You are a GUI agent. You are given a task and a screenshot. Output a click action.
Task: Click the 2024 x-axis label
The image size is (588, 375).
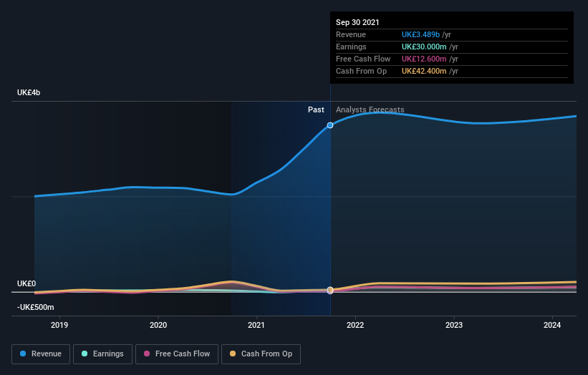[x=552, y=325]
